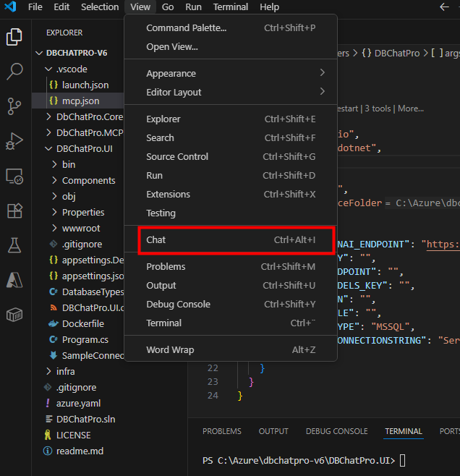Viewport: 460px width, 476px height.
Task: Click the Dockerfile whale icon
Action: click(54, 323)
